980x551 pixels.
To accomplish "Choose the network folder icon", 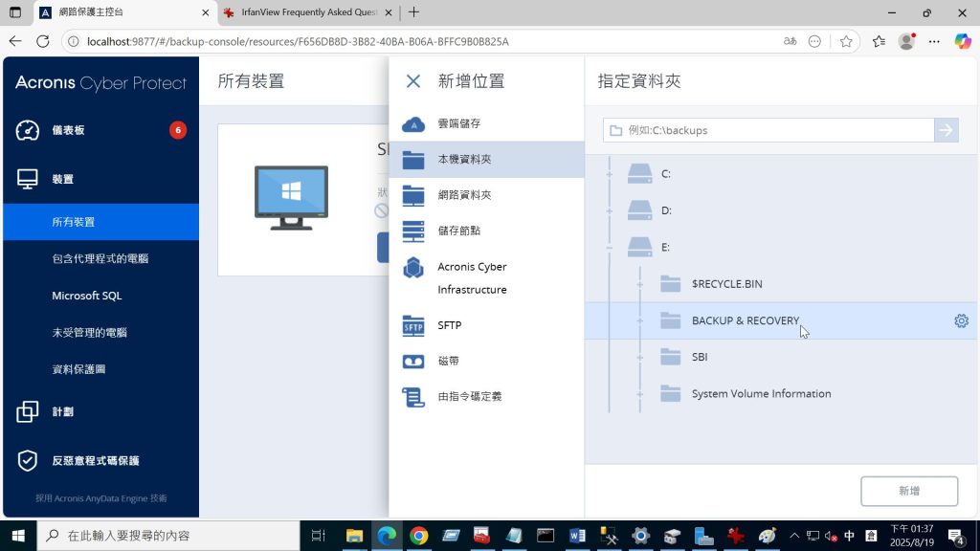I will (413, 195).
